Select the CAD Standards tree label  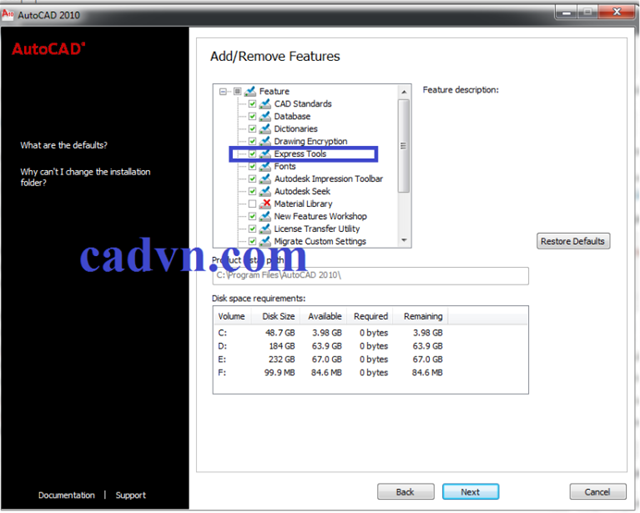[303, 104]
